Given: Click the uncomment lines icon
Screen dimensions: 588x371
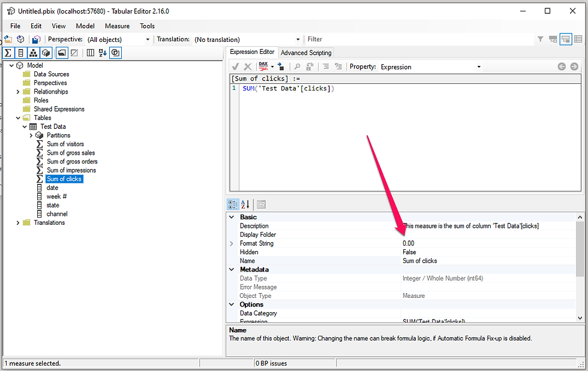Looking at the screenshot, I should click(x=338, y=67).
